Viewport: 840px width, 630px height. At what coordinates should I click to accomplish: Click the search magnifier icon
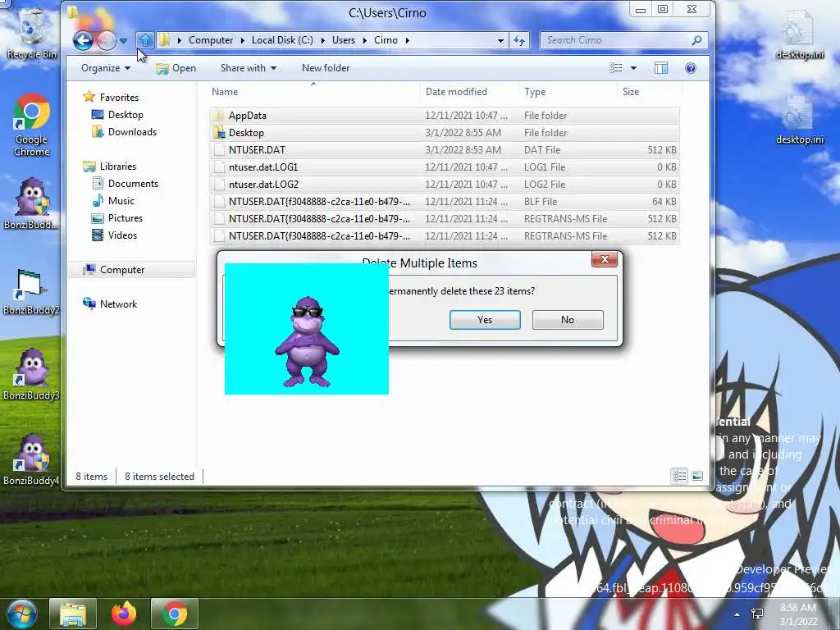tap(696, 40)
